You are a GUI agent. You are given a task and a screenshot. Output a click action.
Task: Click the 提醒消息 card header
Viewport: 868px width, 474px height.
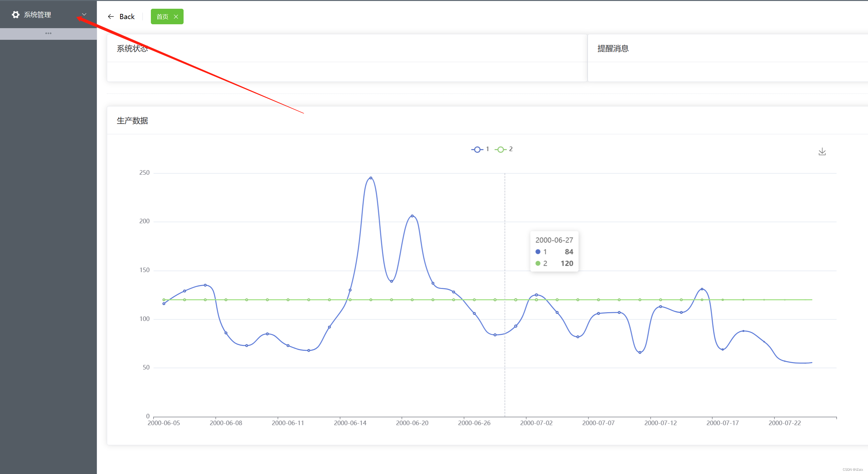coord(728,48)
